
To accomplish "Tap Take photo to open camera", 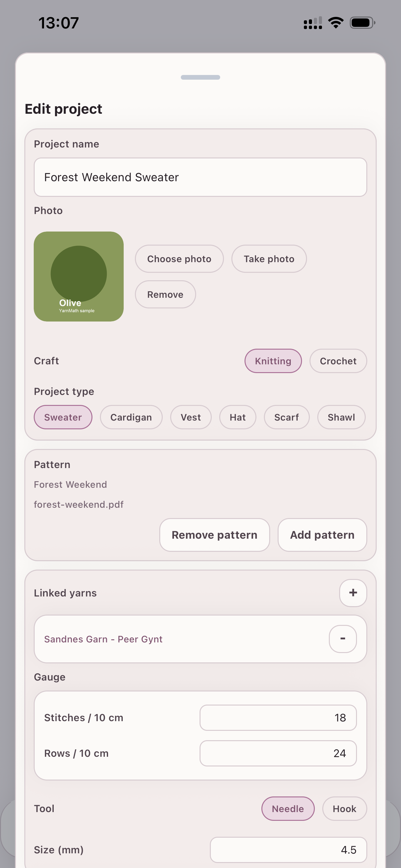I will (x=269, y=259).
